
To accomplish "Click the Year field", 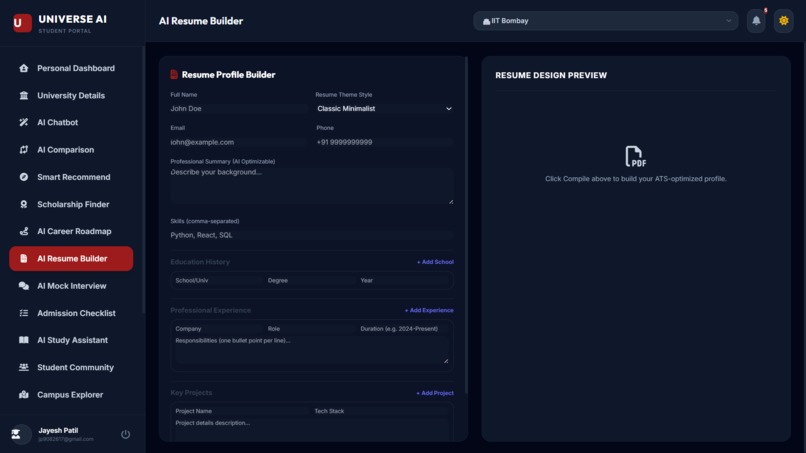I will coord(404,280).
